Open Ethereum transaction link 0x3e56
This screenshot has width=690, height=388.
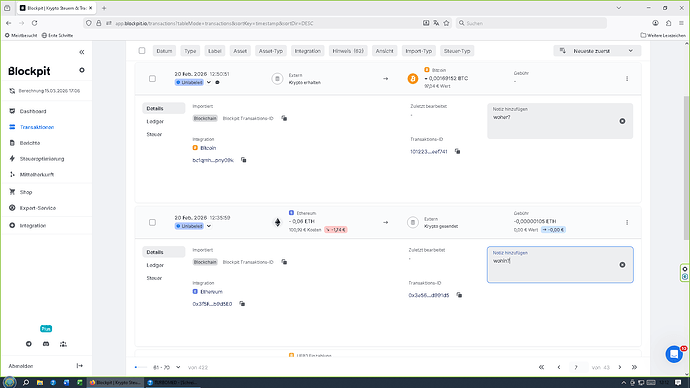coord(429,296)
